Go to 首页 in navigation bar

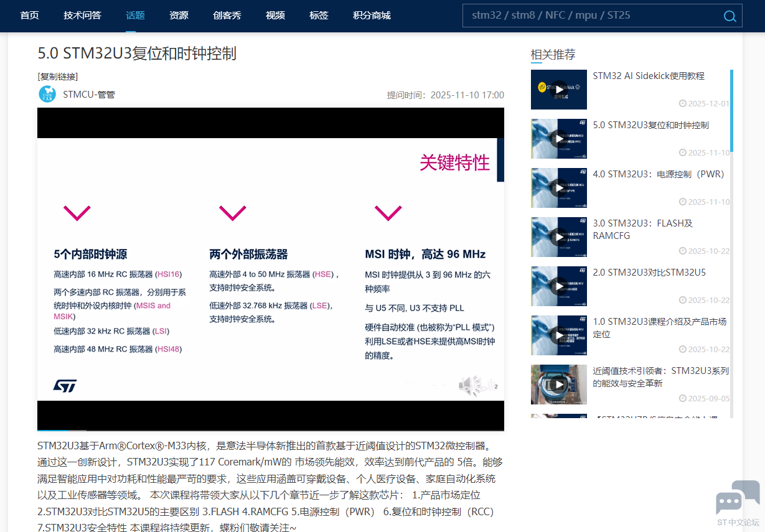coord(29,16)
